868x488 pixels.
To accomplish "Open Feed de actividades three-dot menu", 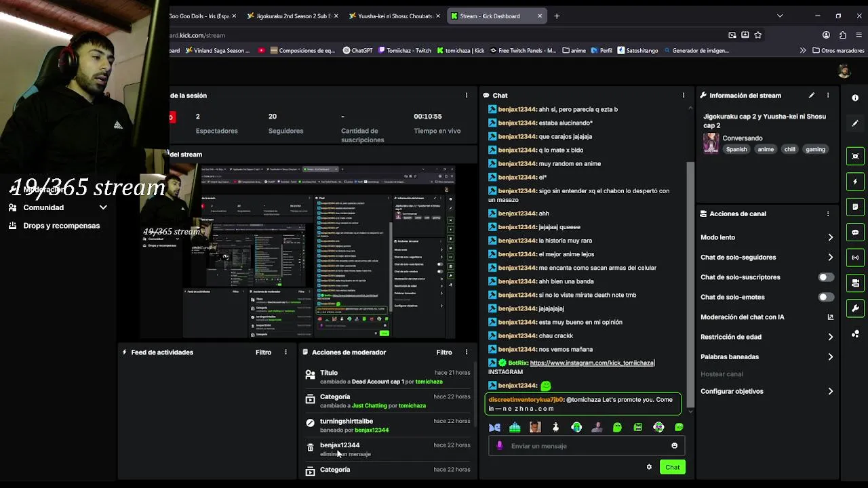I will point(285,352).
